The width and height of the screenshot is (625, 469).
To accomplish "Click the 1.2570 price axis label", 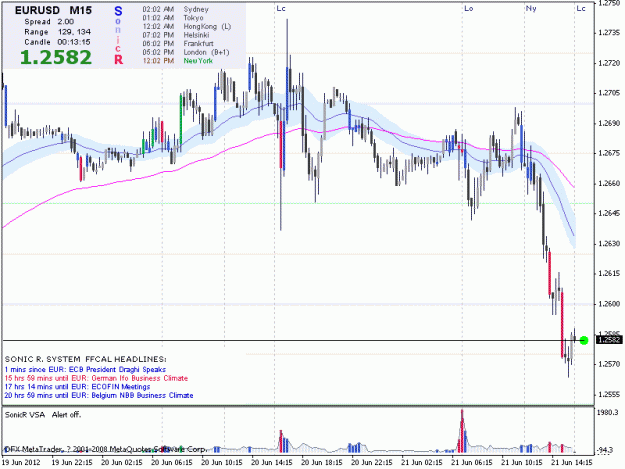I will (x=609, y=364).
